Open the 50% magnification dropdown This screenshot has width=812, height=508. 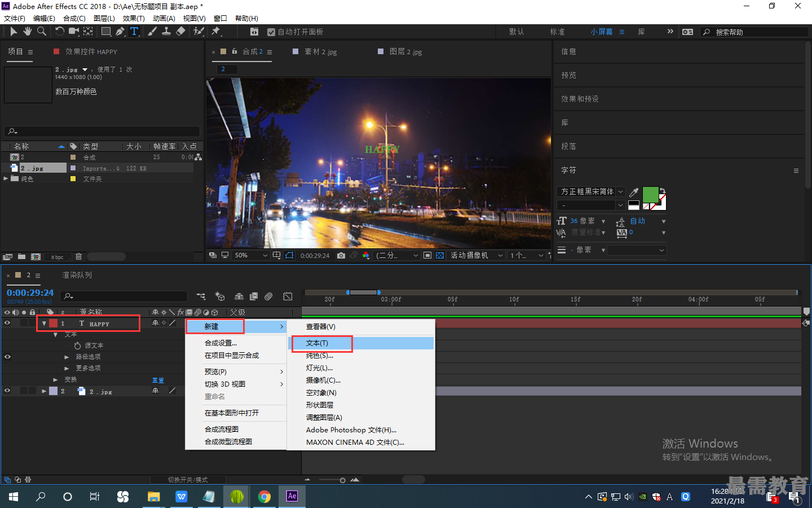coord(251,256)
